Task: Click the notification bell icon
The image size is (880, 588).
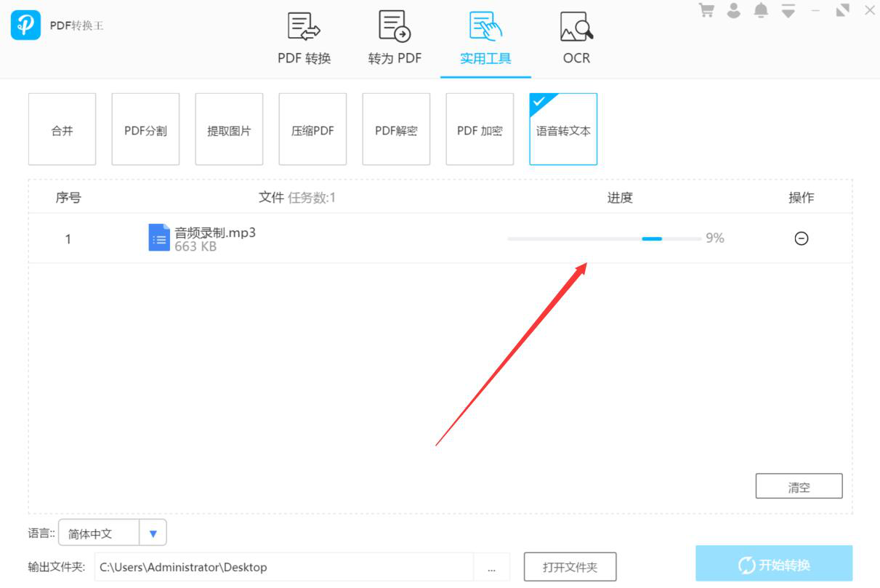Action: tap(762, 11)
